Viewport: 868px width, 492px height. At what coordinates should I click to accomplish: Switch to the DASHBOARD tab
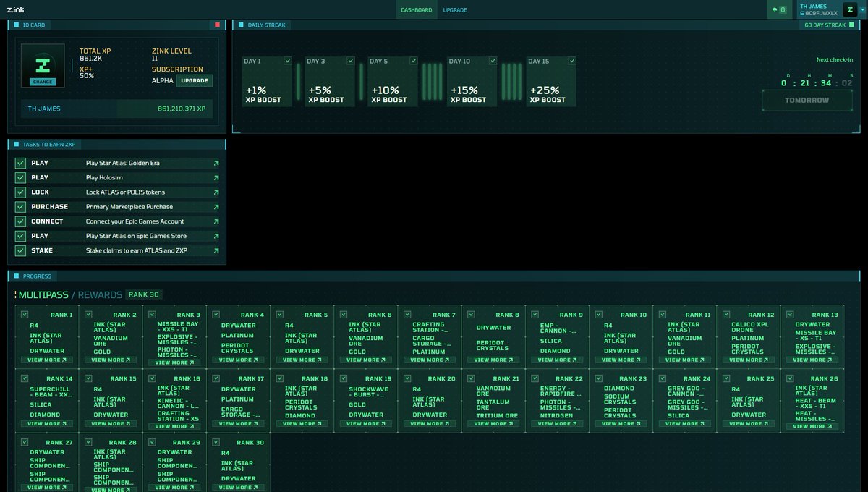pos(416,9)
